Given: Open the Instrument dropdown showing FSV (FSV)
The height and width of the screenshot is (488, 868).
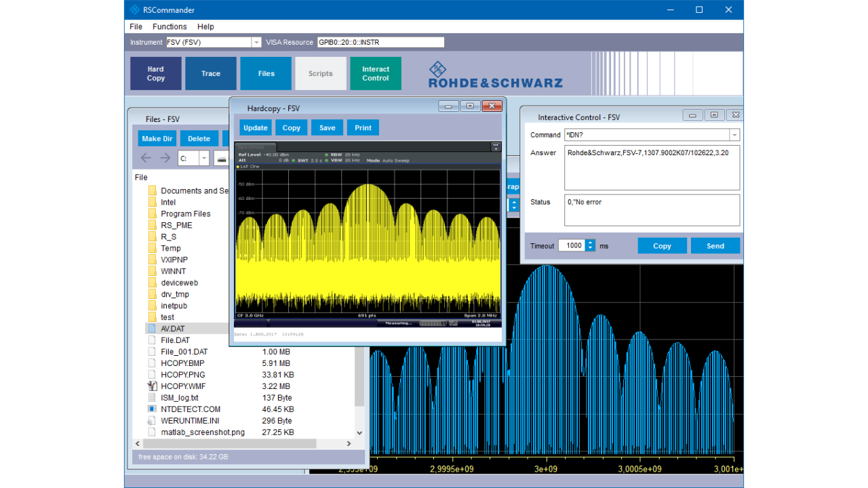Looking at the screenshot, I should [x=256, y=42].
